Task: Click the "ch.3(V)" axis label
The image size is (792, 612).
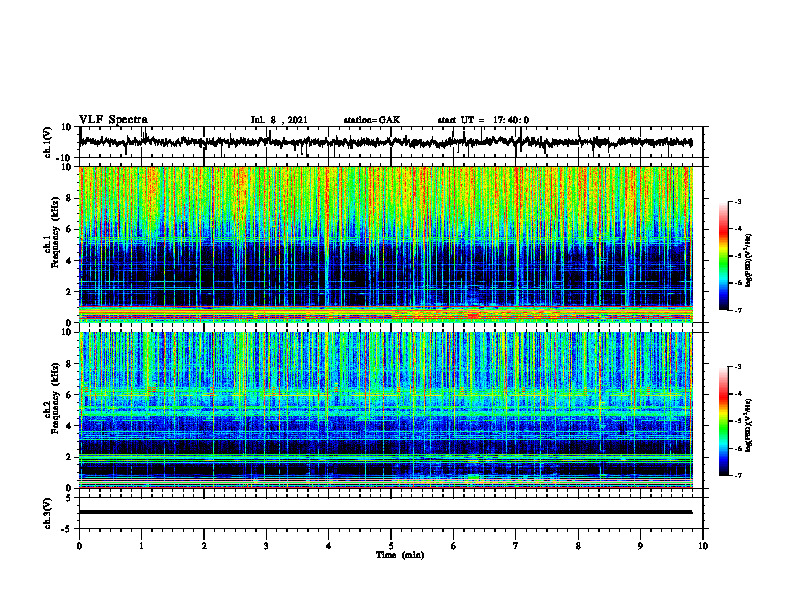Action: [x=48, y=513]
